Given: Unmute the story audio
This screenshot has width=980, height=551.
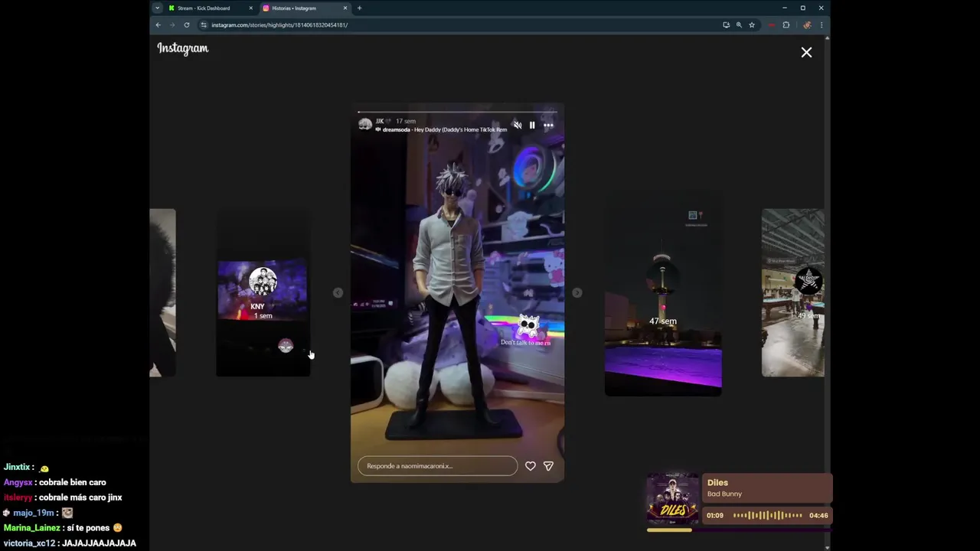Looking at the screenshot, I should click(x=518, y=125).
